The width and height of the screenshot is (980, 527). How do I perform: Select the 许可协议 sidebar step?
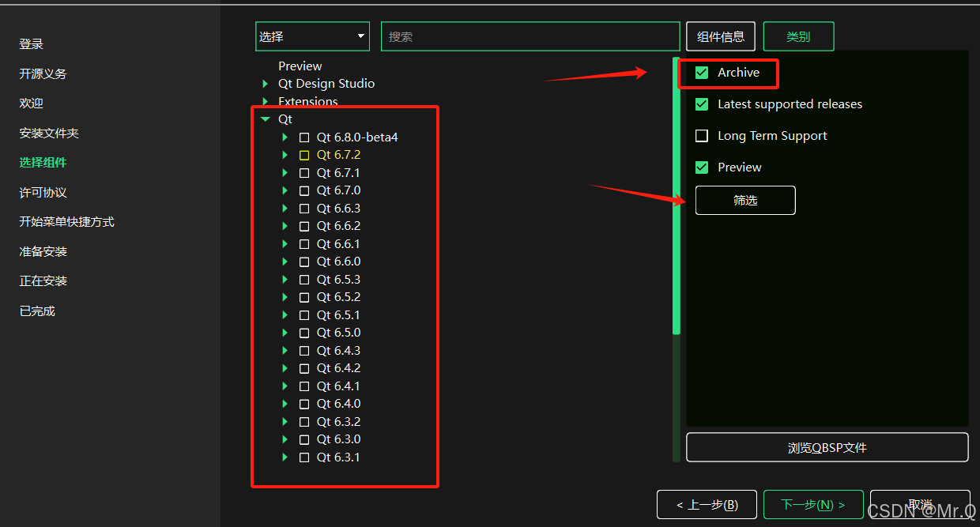click(x=43, y=193)
